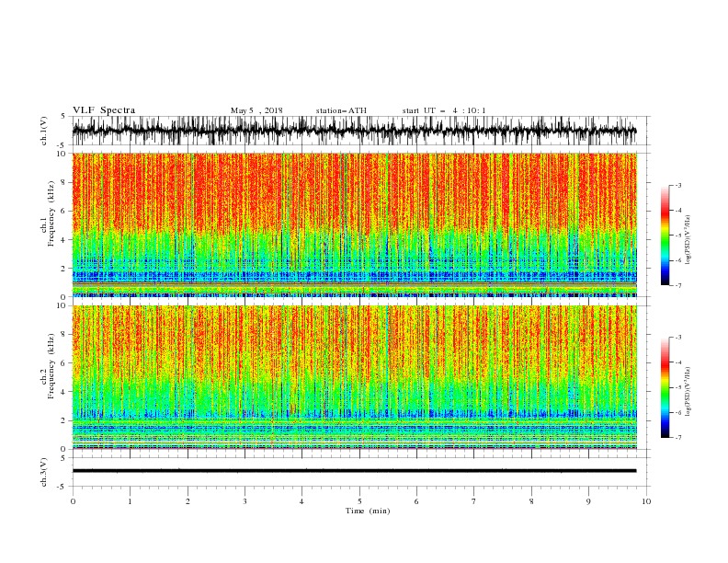Screen dimensions: 728x563
Task: Click ch.2 frequency tick label "2"
Action: coord(63,420)
